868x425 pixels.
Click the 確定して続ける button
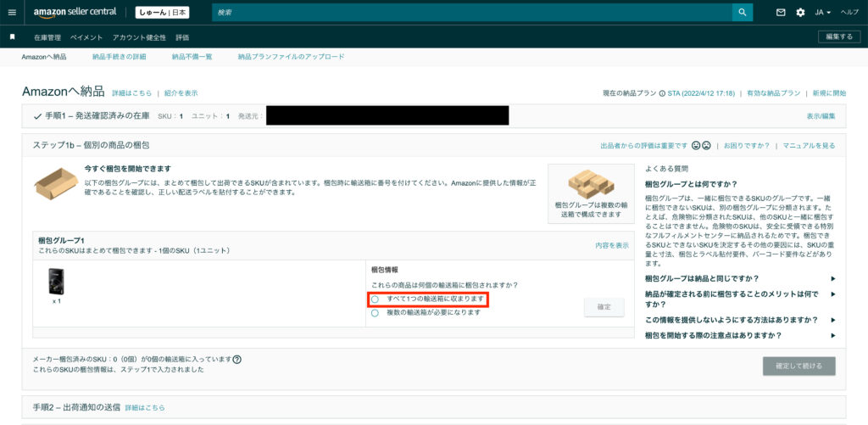coord(798,366)
